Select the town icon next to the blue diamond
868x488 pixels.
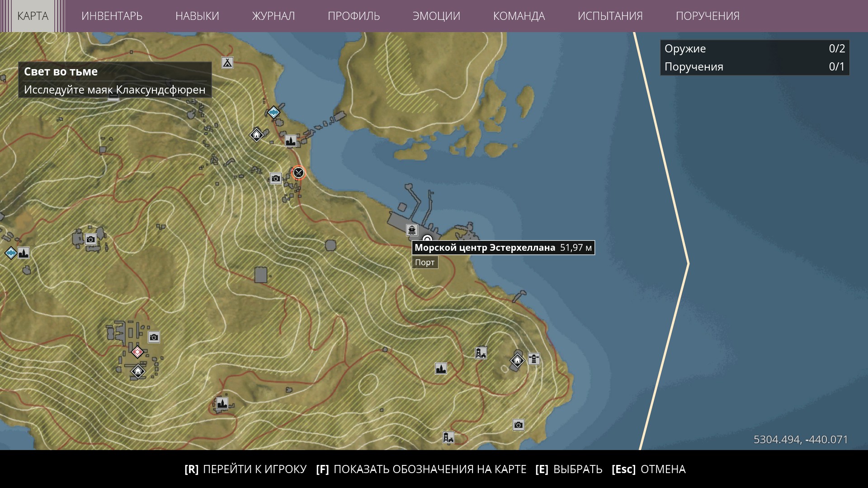coord(24,253)
